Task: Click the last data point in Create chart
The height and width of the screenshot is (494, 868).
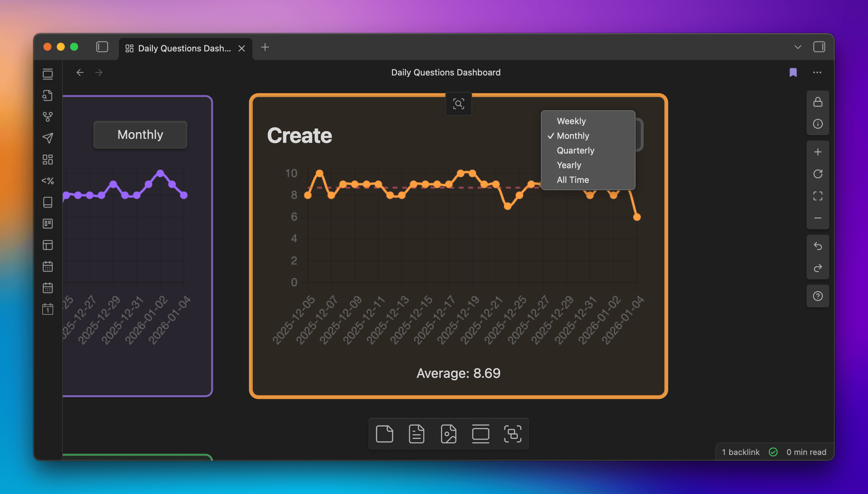Action: [x=637, y=217]
